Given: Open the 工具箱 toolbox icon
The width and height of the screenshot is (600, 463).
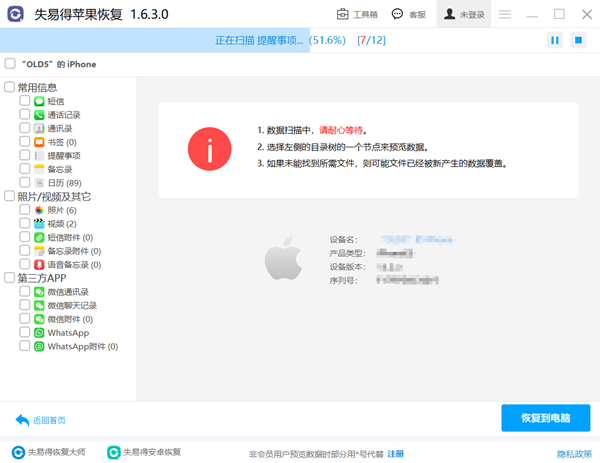Looking at the screenshot, I should (x=342, y=14).
